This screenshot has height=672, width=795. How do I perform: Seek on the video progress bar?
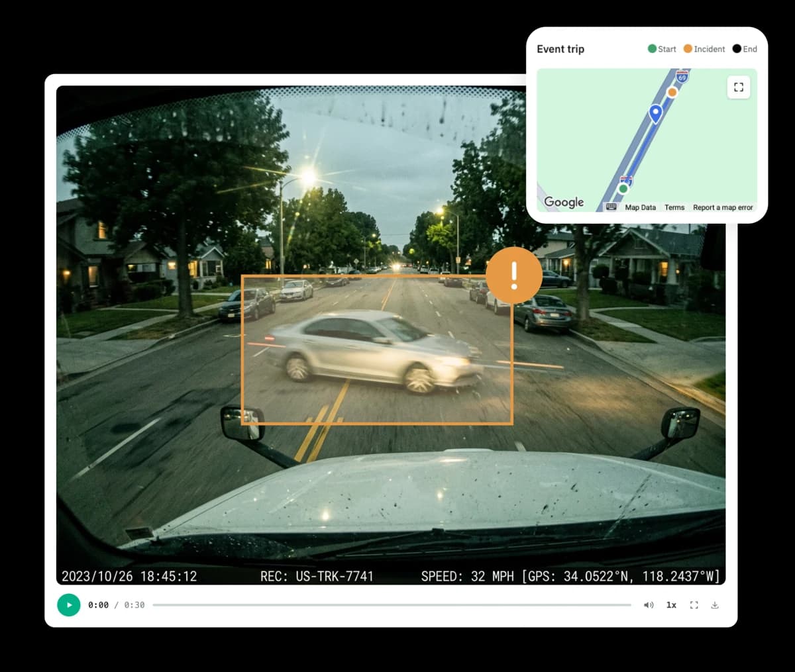pyautogui.click(x=392, y=605)
